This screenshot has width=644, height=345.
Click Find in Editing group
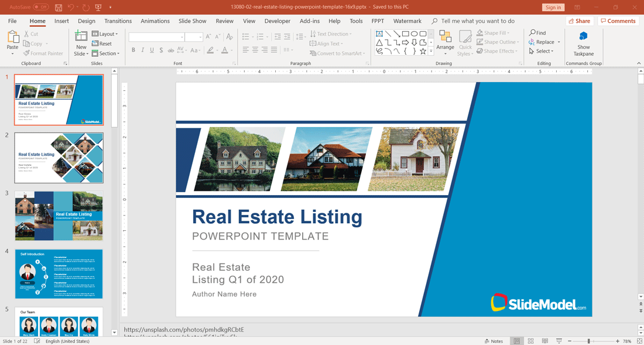(537, 33)
